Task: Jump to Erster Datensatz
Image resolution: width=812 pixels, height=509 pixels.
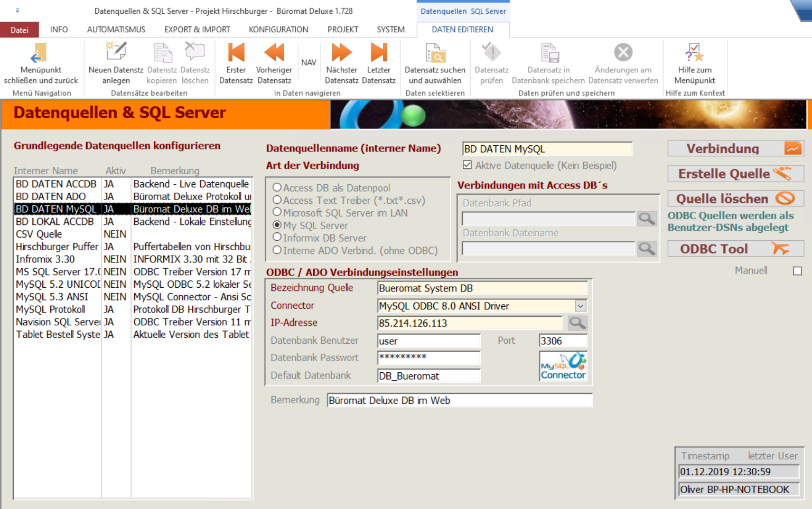Action: pyautogui.click(x=236, y=53)
